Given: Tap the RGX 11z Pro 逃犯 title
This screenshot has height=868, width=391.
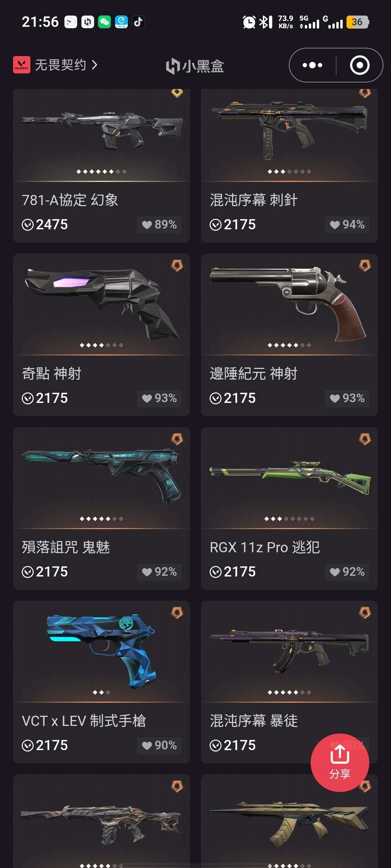Looking at the screenshot, I should coord(265,547).
